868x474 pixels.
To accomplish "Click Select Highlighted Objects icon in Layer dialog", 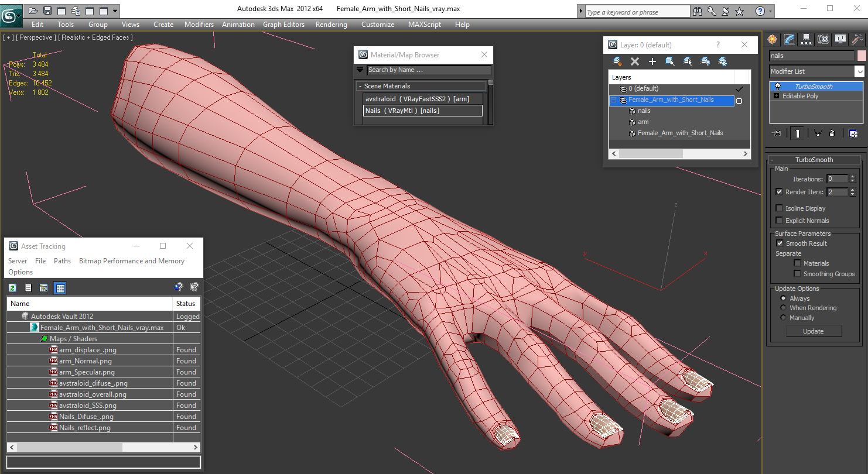I will coord(670,61).
